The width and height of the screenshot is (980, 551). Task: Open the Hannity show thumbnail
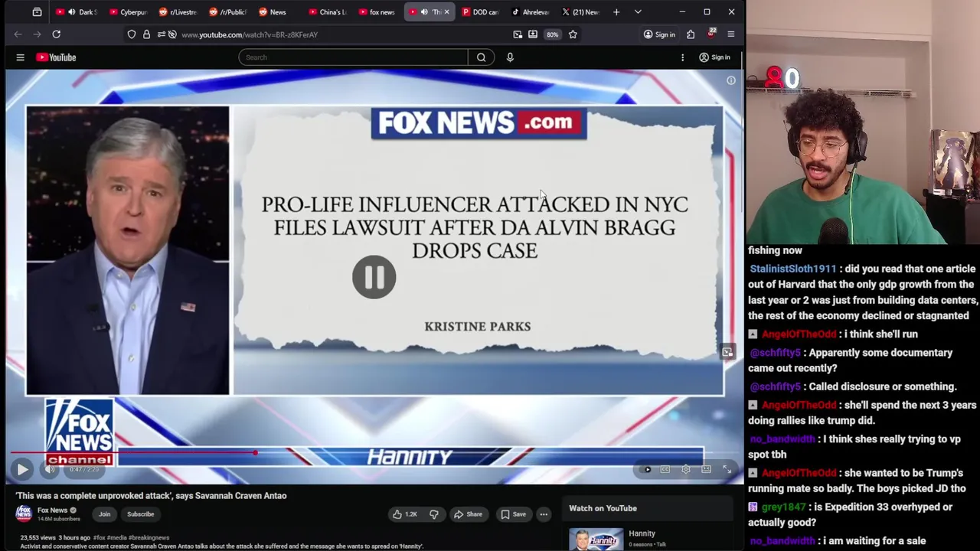pyautogui.click(x=596, y=540)
